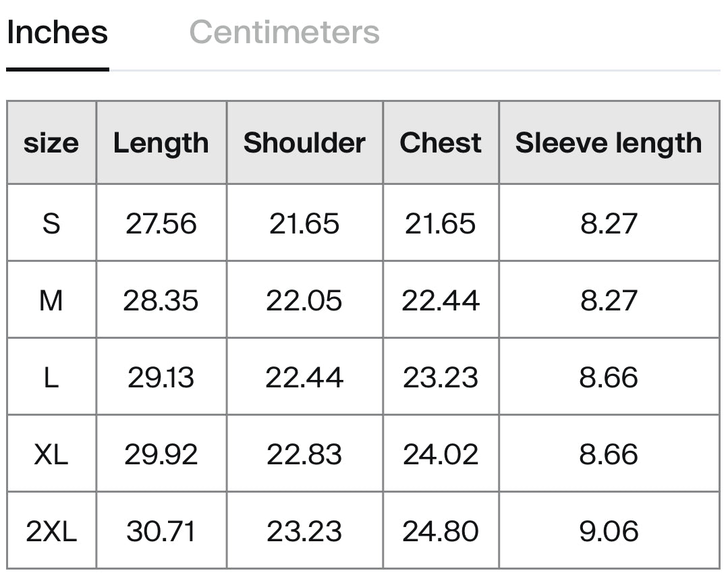The image size is (728, 577).
Task: Select the Inches tab
Action: click(57, 32)
